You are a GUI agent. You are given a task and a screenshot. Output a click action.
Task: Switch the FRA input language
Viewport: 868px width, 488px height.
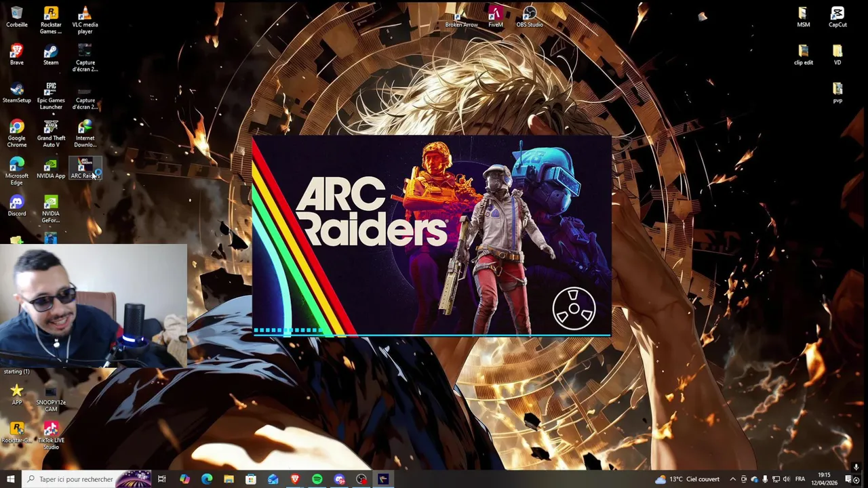pyautogui.click(x=800, y=479)
